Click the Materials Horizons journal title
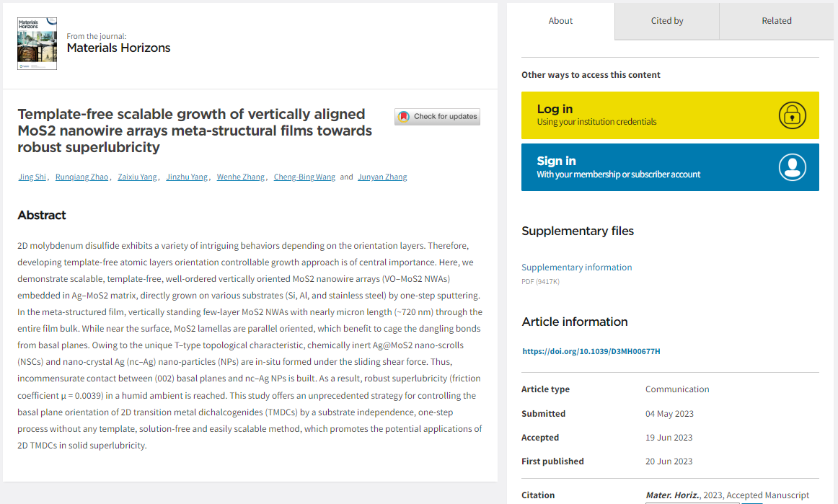 click(118, 48)
